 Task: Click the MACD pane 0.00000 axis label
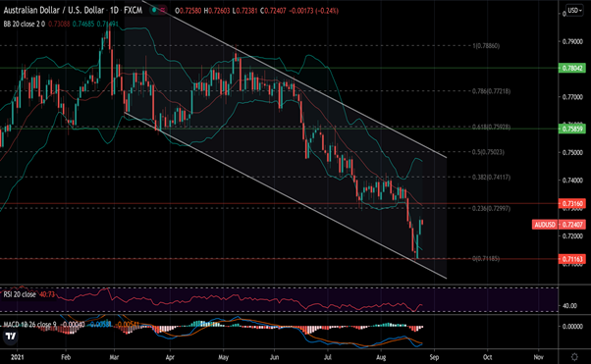coord(572,326)
